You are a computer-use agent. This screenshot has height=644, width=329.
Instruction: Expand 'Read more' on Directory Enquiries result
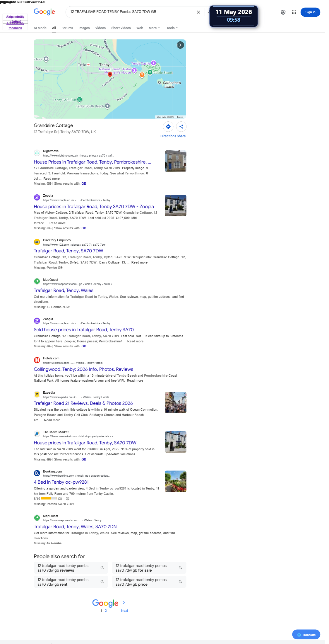coord(139,262)
